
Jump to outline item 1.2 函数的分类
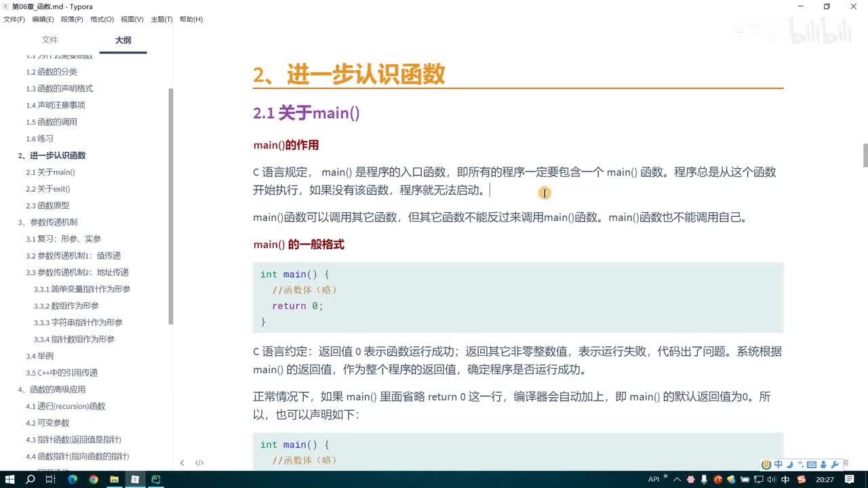(x=52, y=72)
